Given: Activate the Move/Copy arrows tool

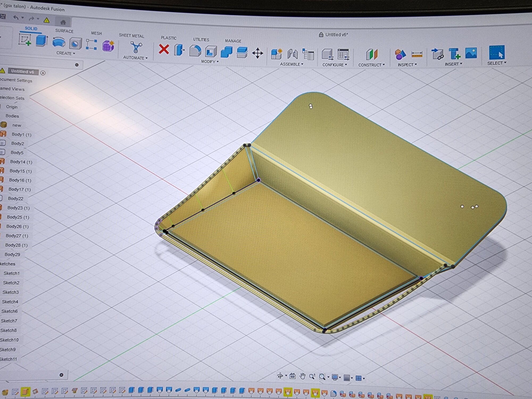Looking at the screenshot, I should (x=257, y=53).
